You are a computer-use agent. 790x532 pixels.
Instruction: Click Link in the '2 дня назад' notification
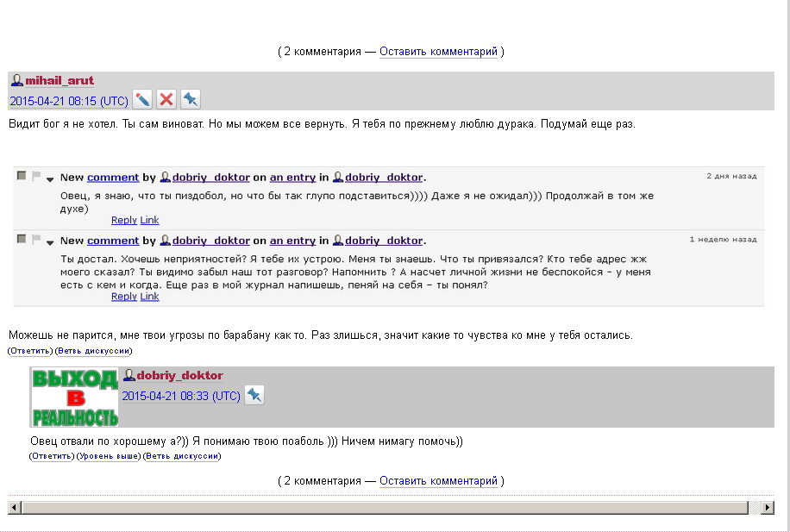150,220
